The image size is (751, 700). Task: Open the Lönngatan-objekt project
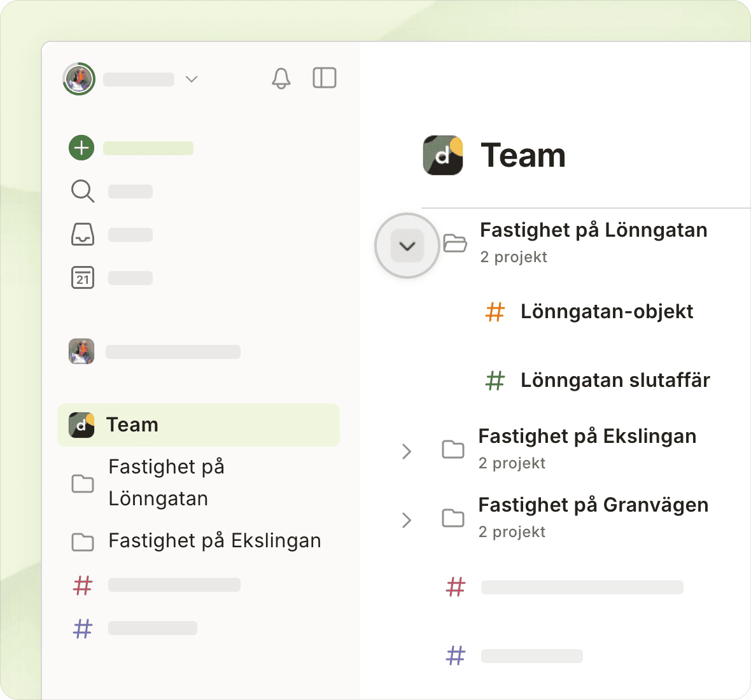(606, 311)
